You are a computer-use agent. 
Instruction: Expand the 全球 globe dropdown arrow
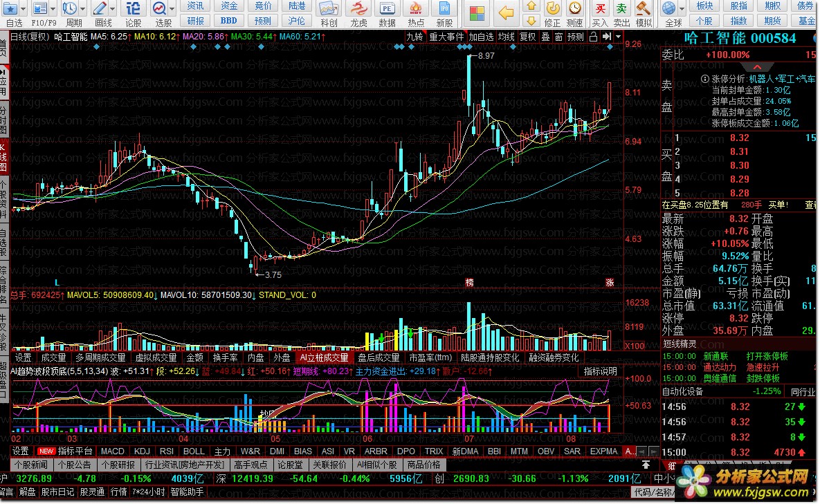[x=682, y=8]
